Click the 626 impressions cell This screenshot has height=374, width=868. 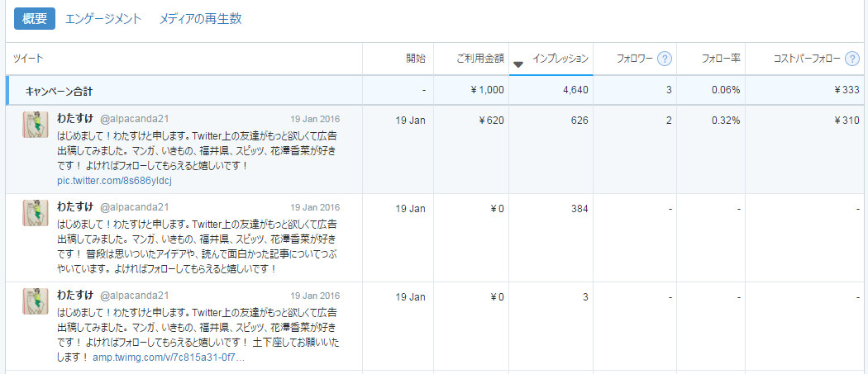580,120
